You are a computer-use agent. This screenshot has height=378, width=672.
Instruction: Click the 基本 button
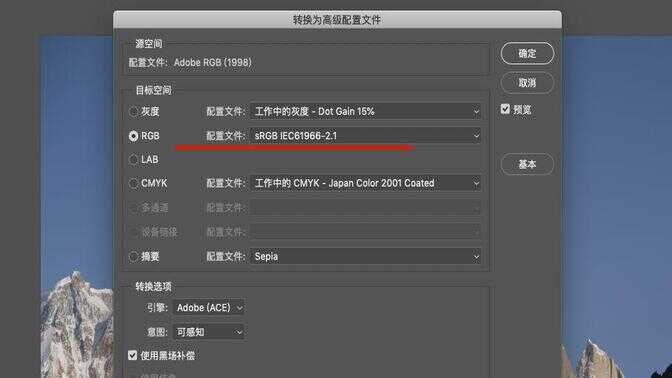coord(527,164)
